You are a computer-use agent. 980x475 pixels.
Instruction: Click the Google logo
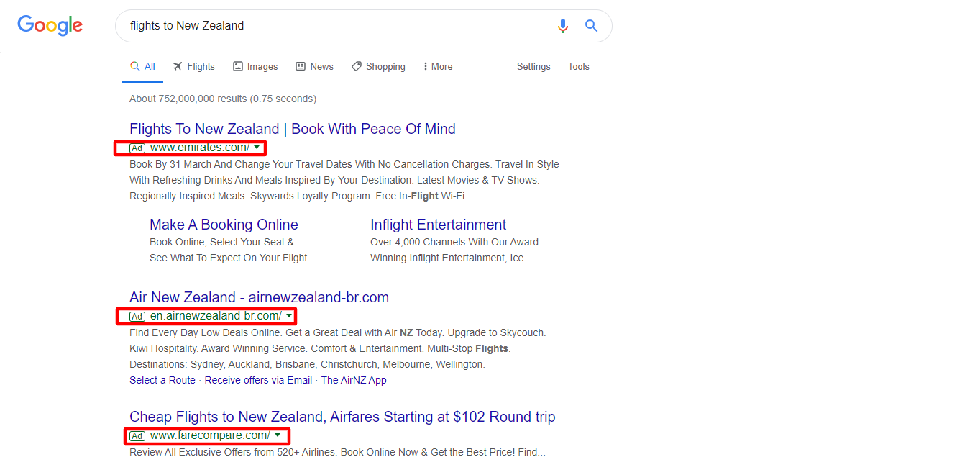click(x=49, y=25)
